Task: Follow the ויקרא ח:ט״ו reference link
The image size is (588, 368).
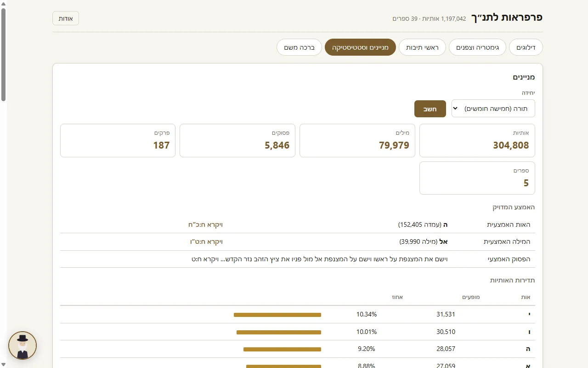Action: (206, 241)
